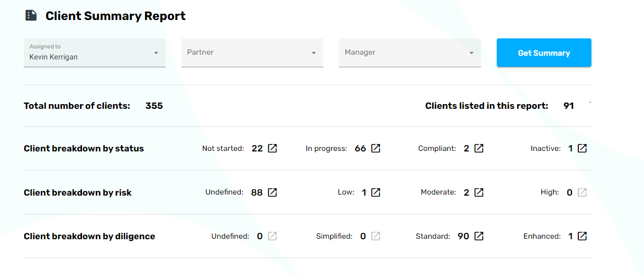This screenshot has width=644, height=275.
Task: Open Undefined risk clients list icon
Action: point(272,192)
